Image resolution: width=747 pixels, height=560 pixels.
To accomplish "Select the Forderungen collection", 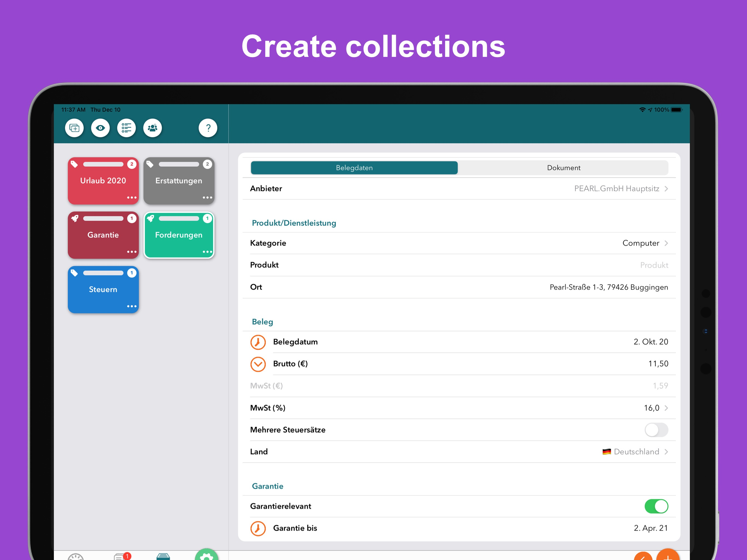I will pyautogui.click(x=179, y=235).
